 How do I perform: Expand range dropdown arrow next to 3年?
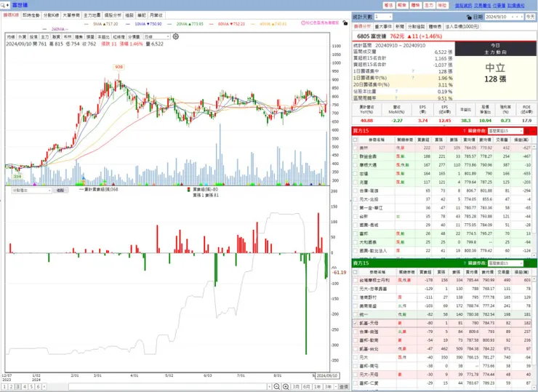click(x=336, y=387)
